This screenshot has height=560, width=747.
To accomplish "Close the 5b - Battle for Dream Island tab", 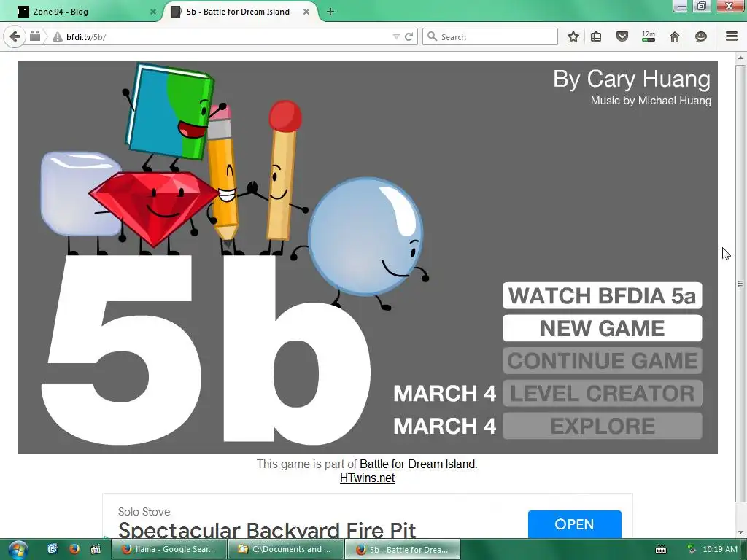I will [x=306, y=12].
